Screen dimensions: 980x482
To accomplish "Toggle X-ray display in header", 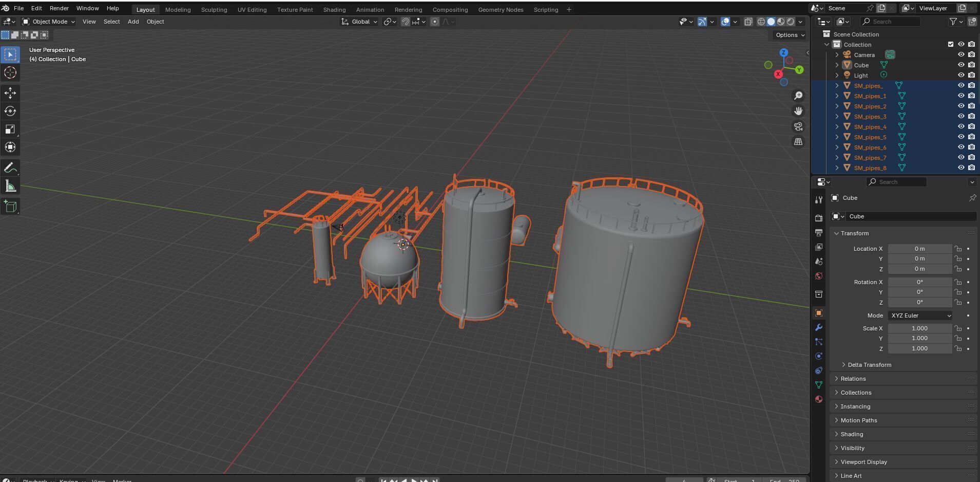I will (748, 22).
